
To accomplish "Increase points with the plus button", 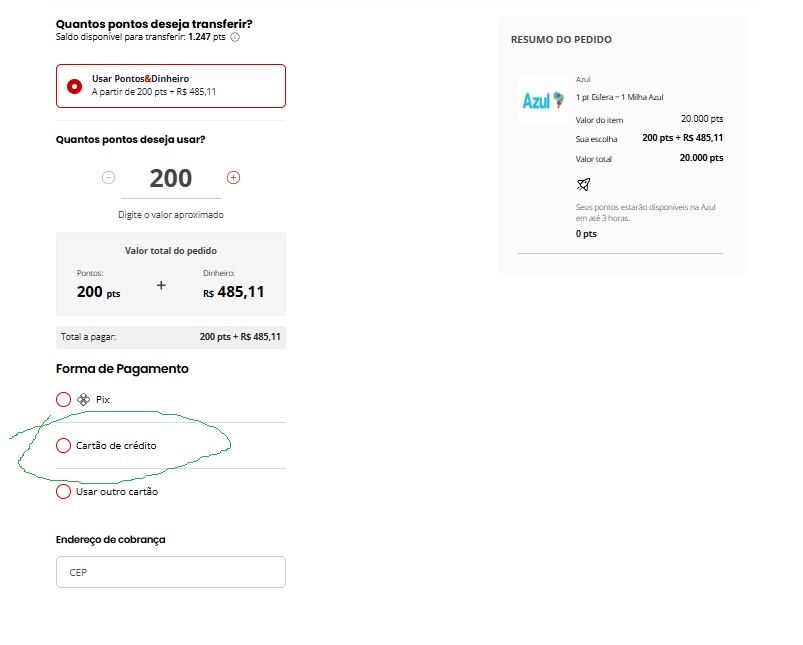I will coord(234,178).
